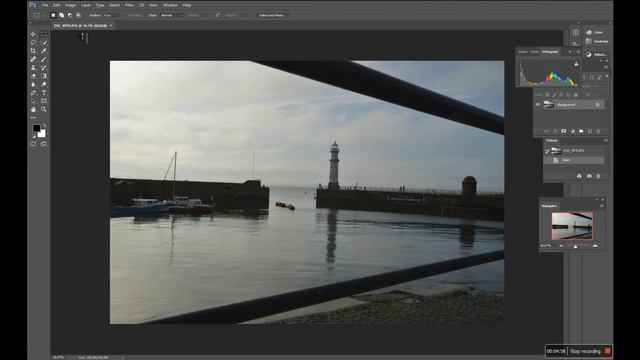Select the Rectangular Marquee tool in toolbox
The width and height of the screenshot is (640, 360).
tap(44, 34)
